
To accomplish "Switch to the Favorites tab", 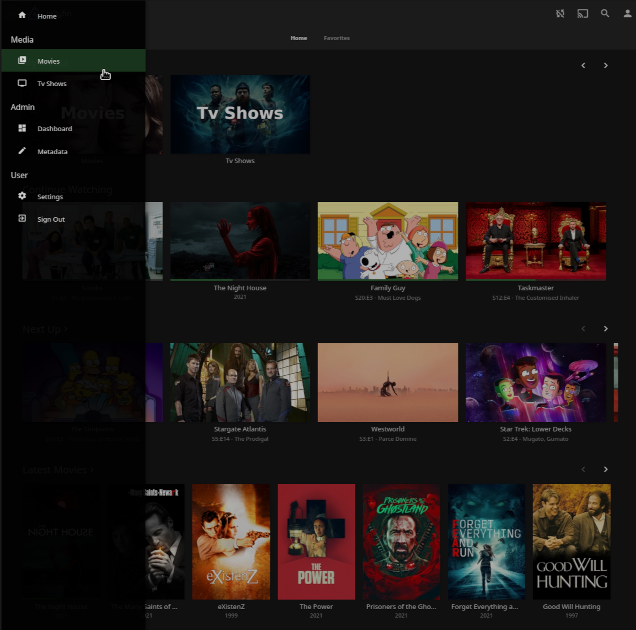I will click(x=336, y=38).
